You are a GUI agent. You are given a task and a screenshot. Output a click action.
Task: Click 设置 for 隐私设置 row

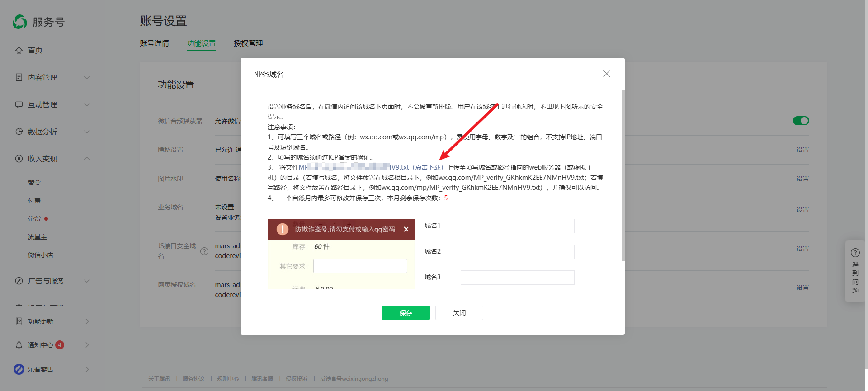(x=803, y=150)
